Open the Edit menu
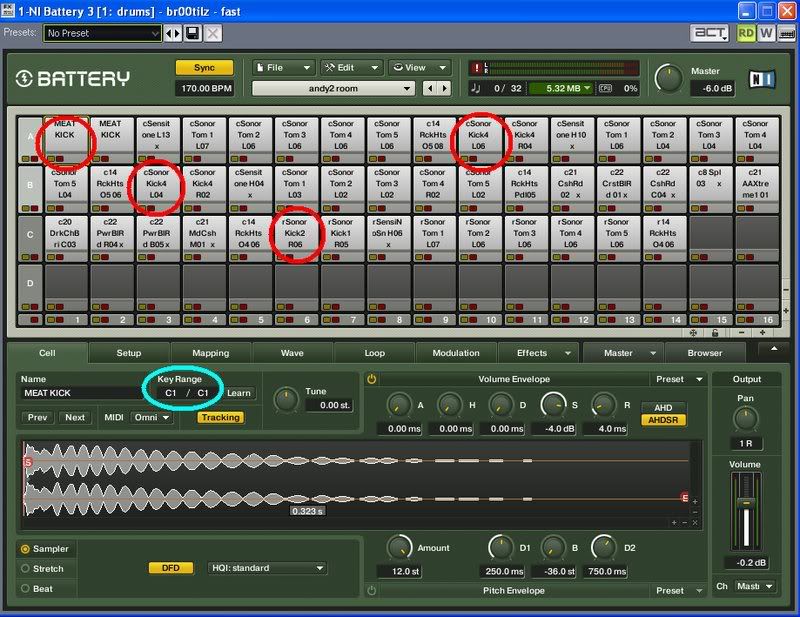Image resolution: width=800 pixels, height=617 pixels. [352, 68]
